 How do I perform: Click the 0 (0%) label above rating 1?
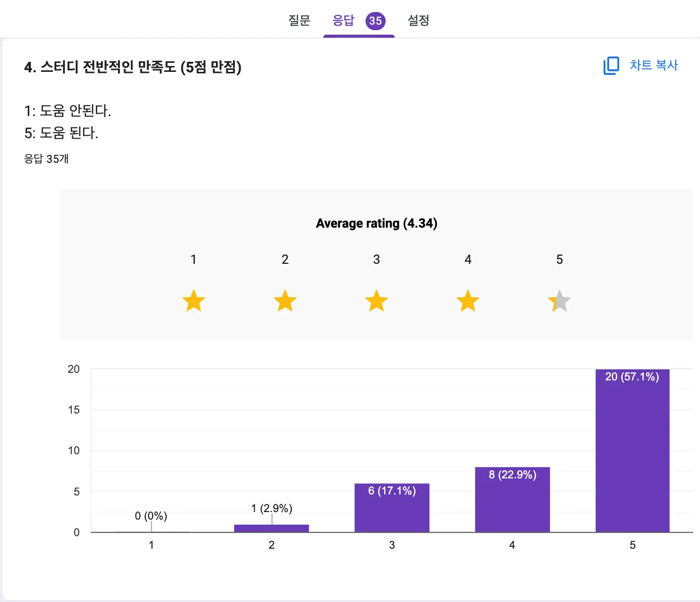coord(151,516)
